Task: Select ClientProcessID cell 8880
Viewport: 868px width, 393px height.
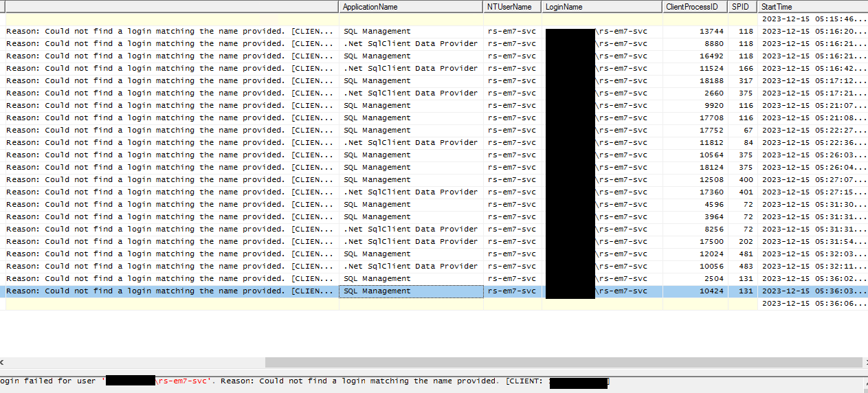Action: (x=695, y=43)
